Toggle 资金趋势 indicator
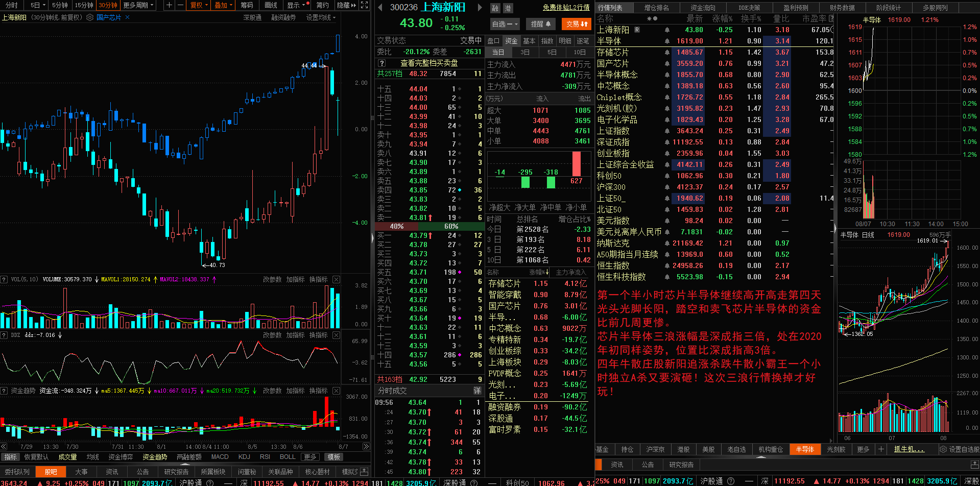 pos(155,457)
